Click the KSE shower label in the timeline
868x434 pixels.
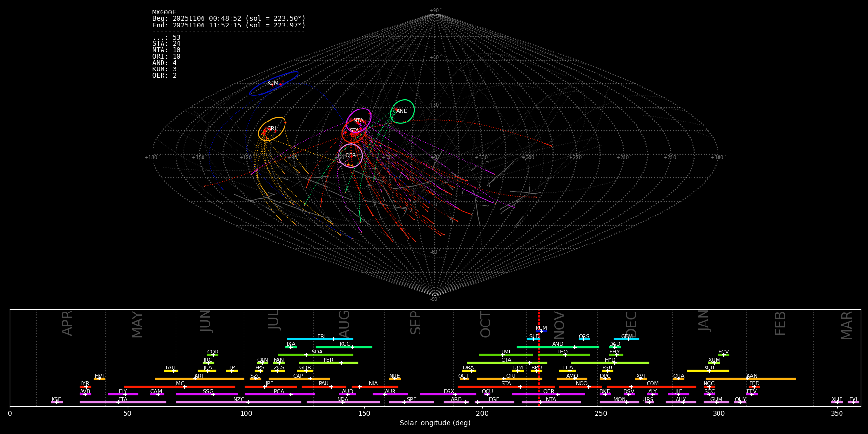pyautogui.click(x=56, y=400)
